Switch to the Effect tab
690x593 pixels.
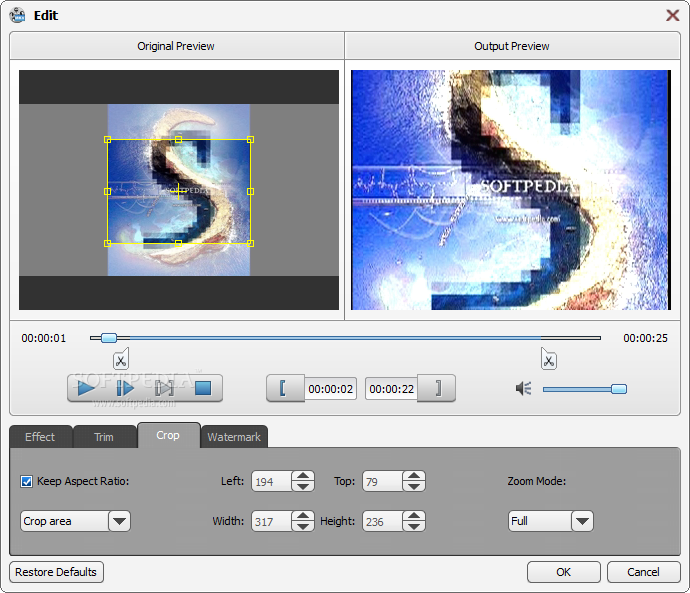[40, 437]
